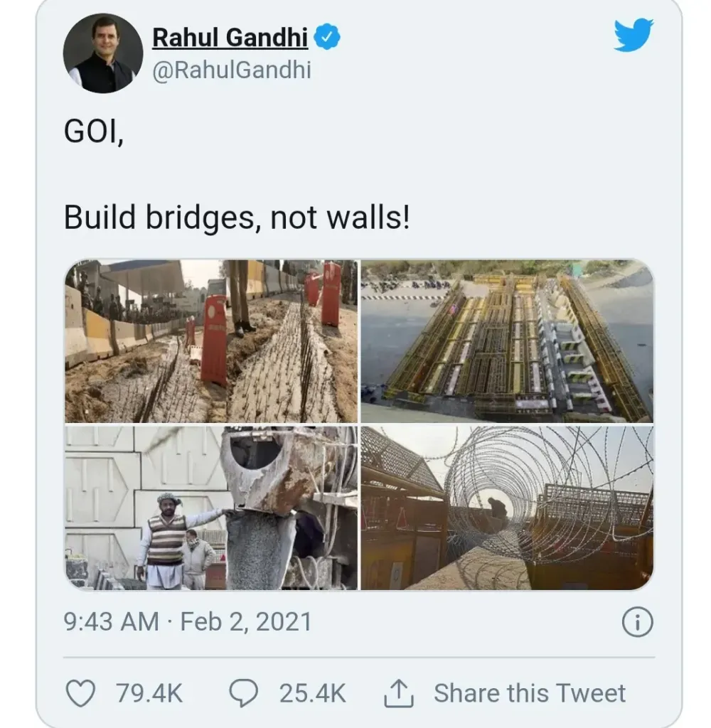Click the 79.4K likes count

coord(149,693)
